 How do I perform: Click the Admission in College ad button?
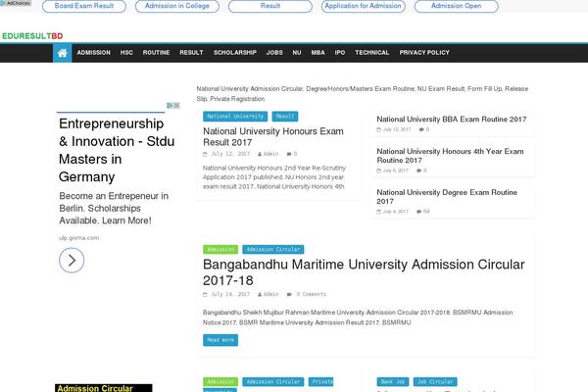[x=177, y=6]
